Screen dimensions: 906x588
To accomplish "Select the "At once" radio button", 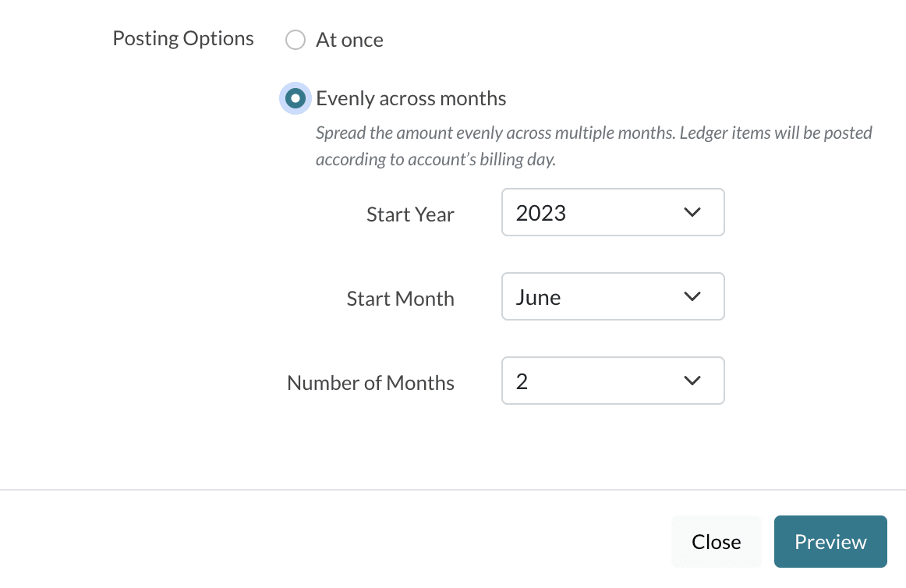I will 296,40.
